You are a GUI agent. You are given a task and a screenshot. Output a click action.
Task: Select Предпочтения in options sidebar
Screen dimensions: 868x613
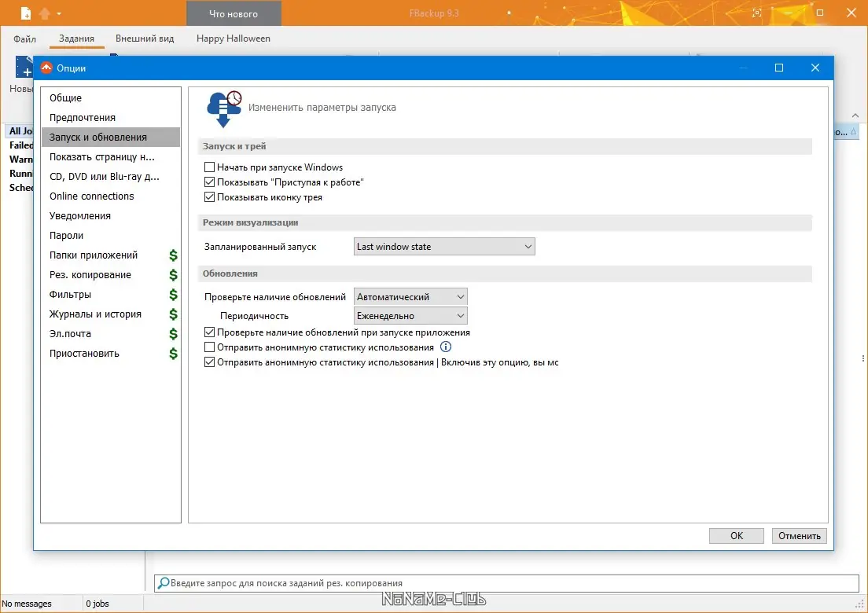click(x=111, y=117)
